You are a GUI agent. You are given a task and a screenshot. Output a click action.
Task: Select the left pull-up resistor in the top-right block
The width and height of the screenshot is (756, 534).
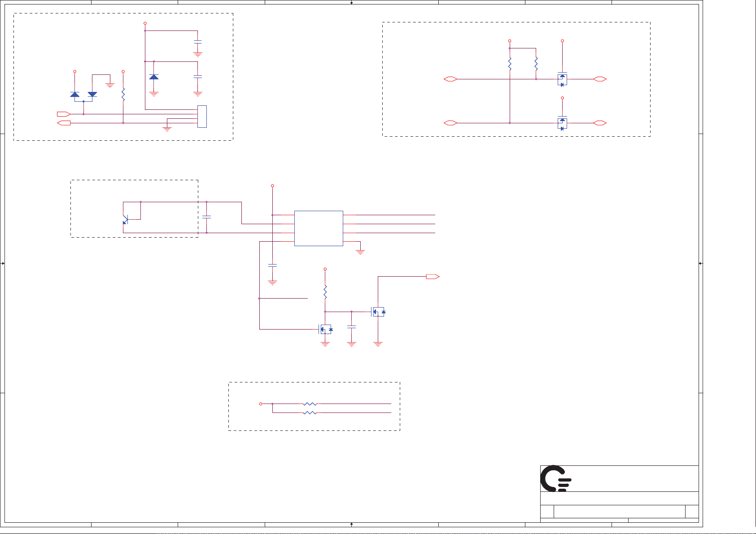510,64
